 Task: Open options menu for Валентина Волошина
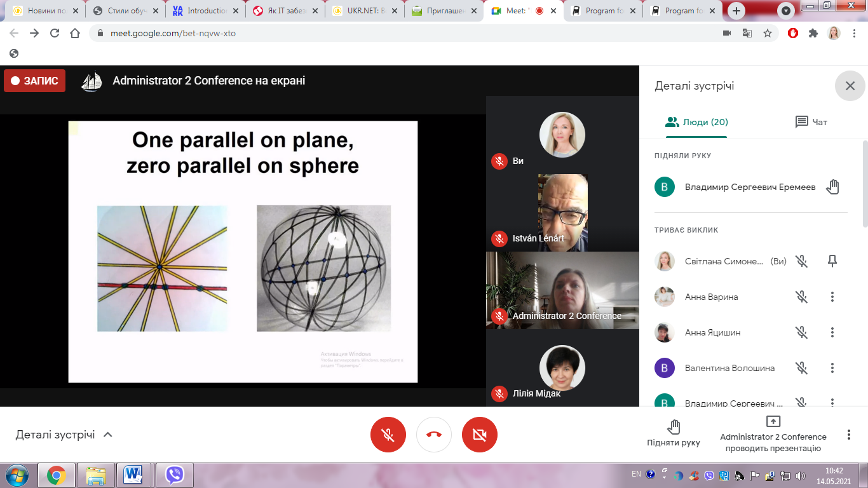pyautogui.click(x=832, y=368)
